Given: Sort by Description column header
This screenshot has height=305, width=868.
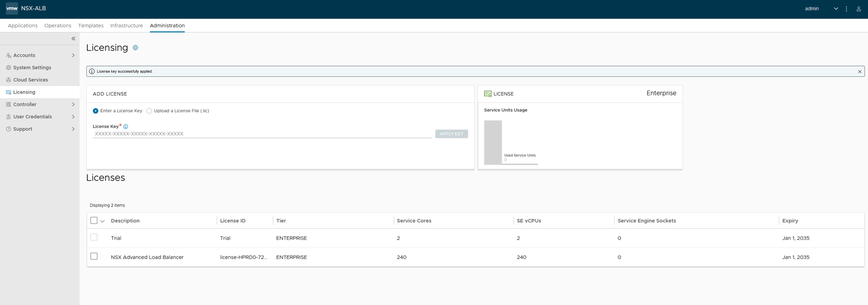Looking at the screenshot, I should (x=125, y=220).
